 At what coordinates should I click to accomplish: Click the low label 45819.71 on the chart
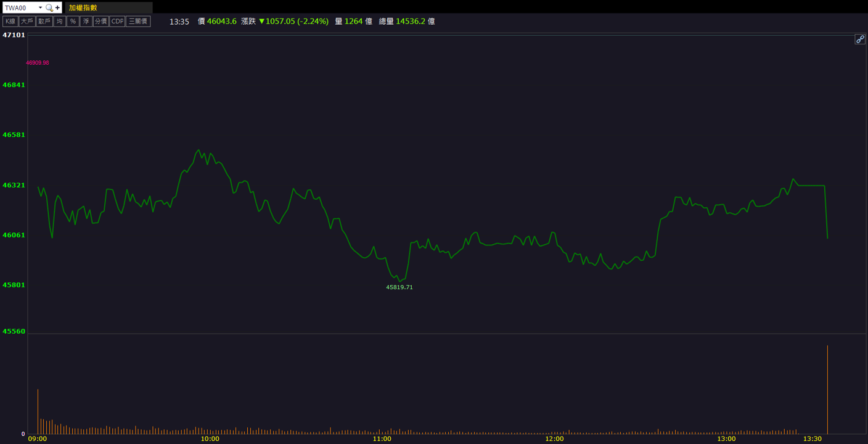tap(399, 287)
